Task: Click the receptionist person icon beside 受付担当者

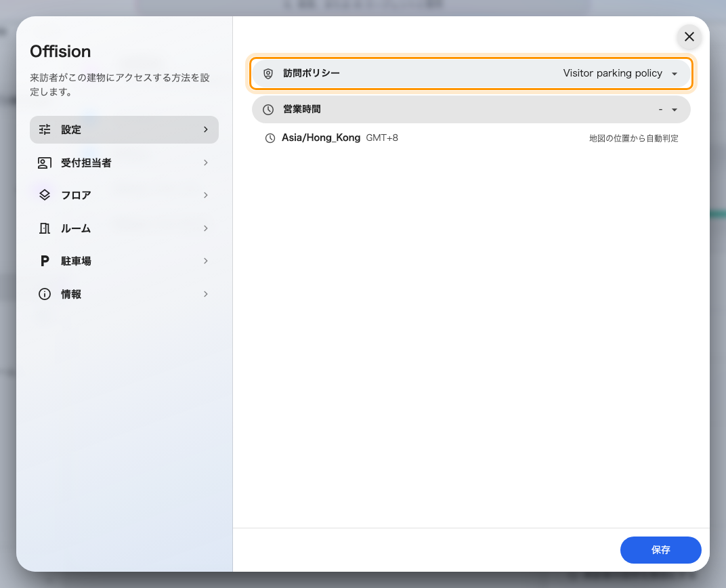Action: point(45,163)
